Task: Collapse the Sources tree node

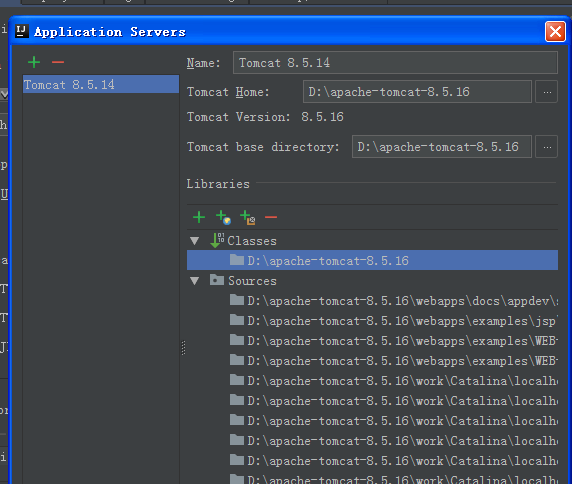Action: tap(195, 281)
